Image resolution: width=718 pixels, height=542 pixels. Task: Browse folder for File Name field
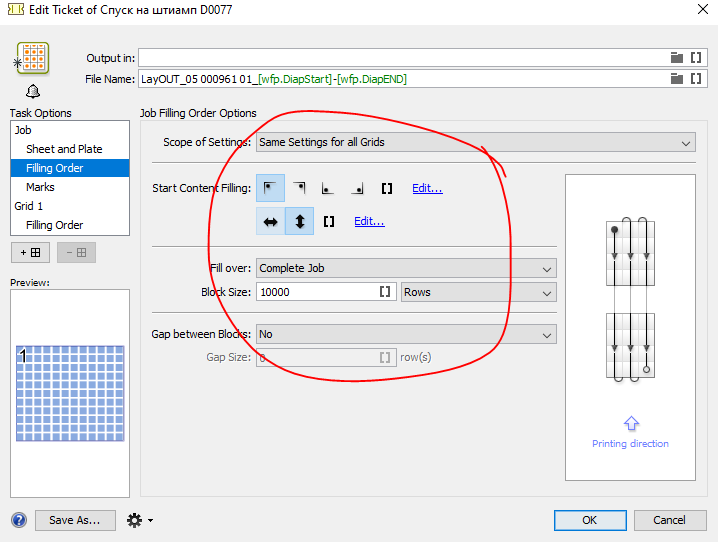tap(677, 79)
